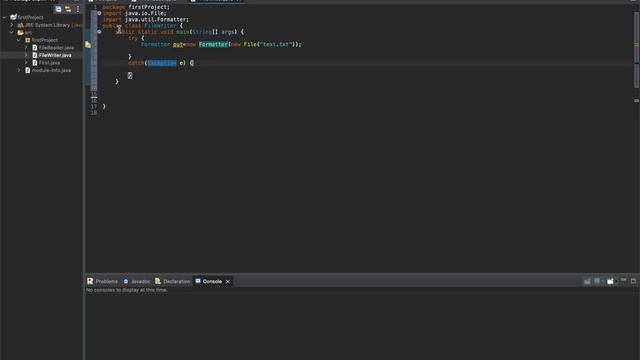Click 'package firstProject;' line
640x360 pixels.
tap(136, 7)
